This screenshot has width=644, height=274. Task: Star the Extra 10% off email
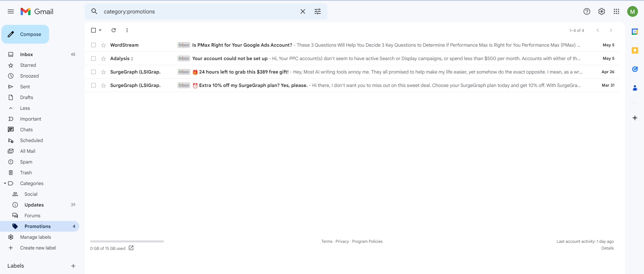[x=104, y=85]
